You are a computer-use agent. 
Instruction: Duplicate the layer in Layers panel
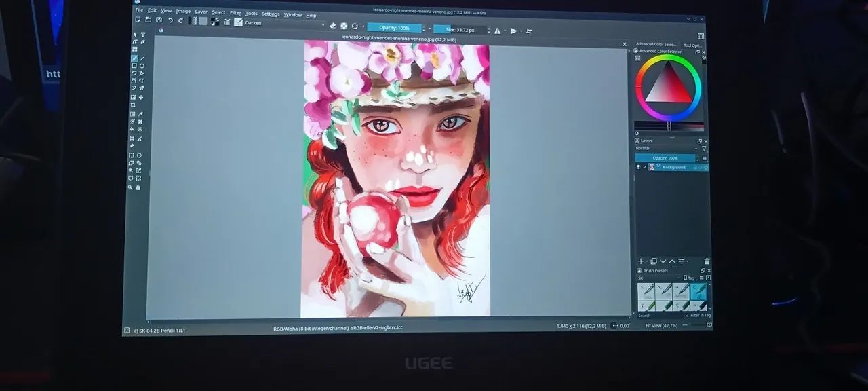point(654,261)
